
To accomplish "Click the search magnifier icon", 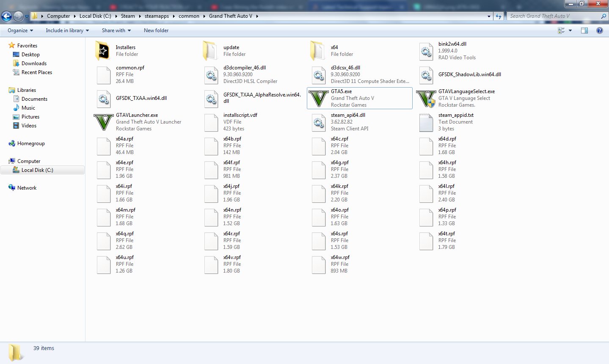I will pos(603,16).
